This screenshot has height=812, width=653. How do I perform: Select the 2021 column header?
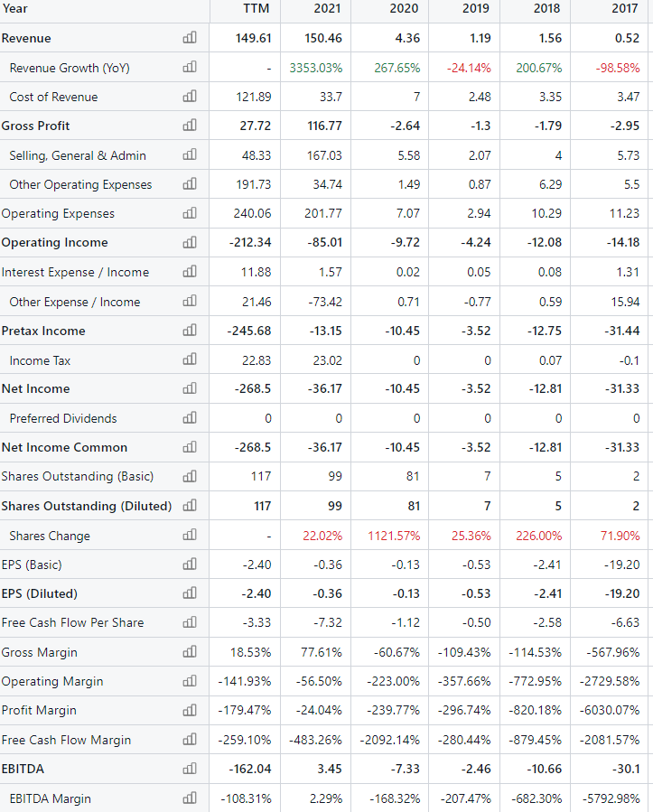(327, 8)
